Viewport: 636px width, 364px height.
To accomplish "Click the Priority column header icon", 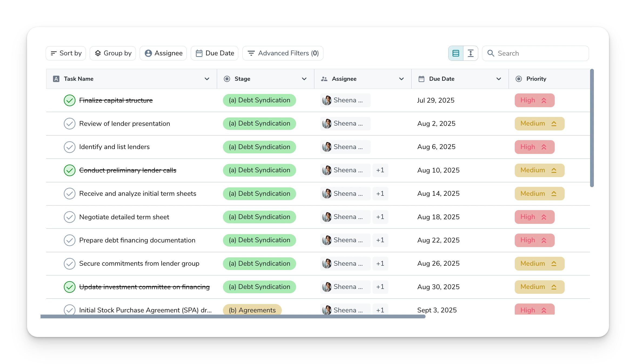I will click(x=518, y=79).
